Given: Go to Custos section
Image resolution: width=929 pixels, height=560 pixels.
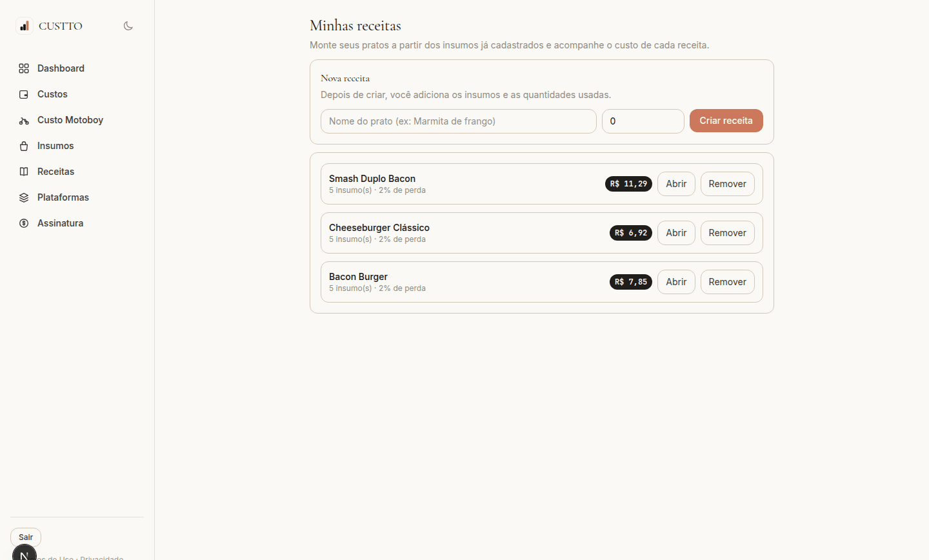Looking at the screenshot, I should click(x=77, y=94).
